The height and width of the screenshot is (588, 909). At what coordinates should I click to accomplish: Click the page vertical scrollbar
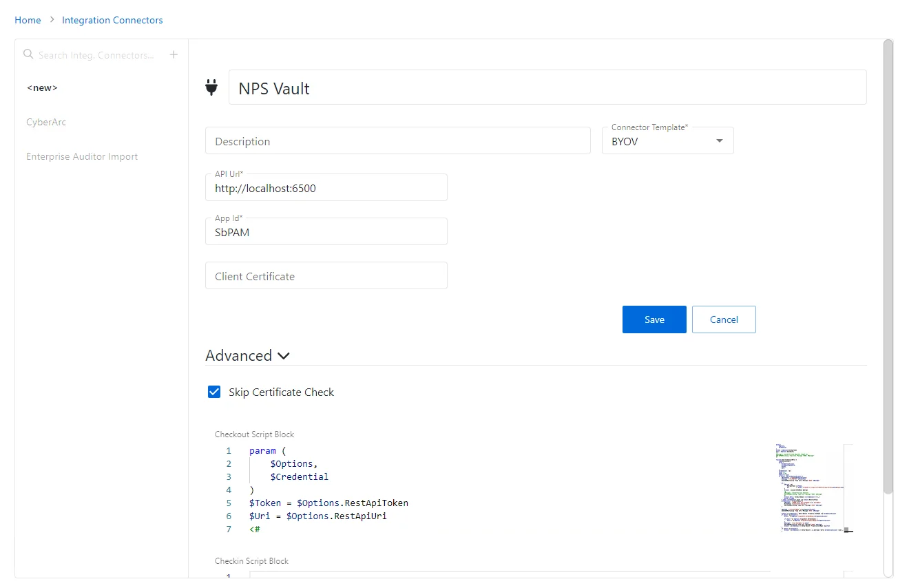(x=888, y=266)
